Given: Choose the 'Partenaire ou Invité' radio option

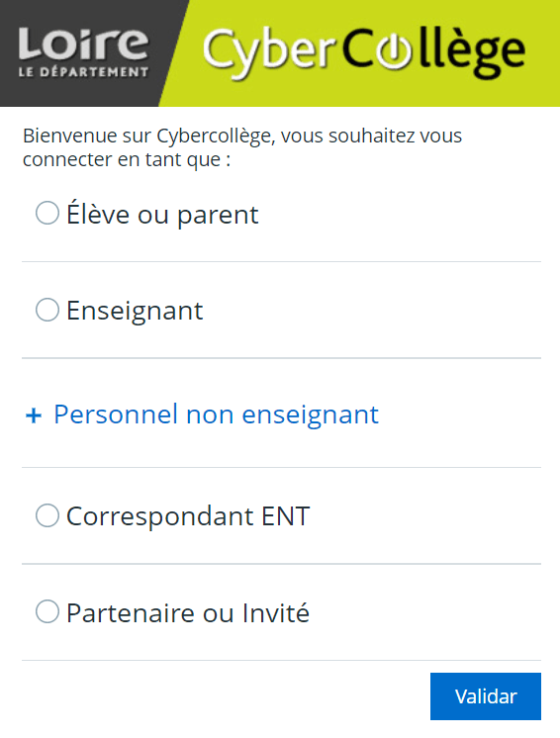Looking at the screenshot, I should (x=47, y=611).
